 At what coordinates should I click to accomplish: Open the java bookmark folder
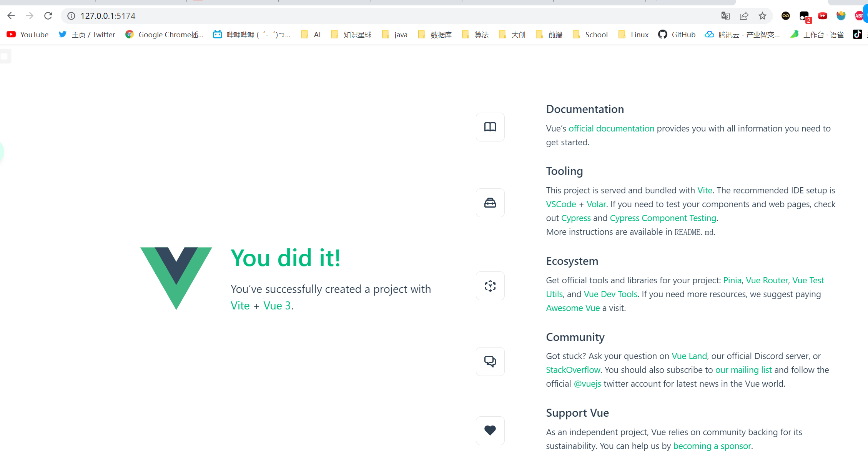click(x=395, y=35)
